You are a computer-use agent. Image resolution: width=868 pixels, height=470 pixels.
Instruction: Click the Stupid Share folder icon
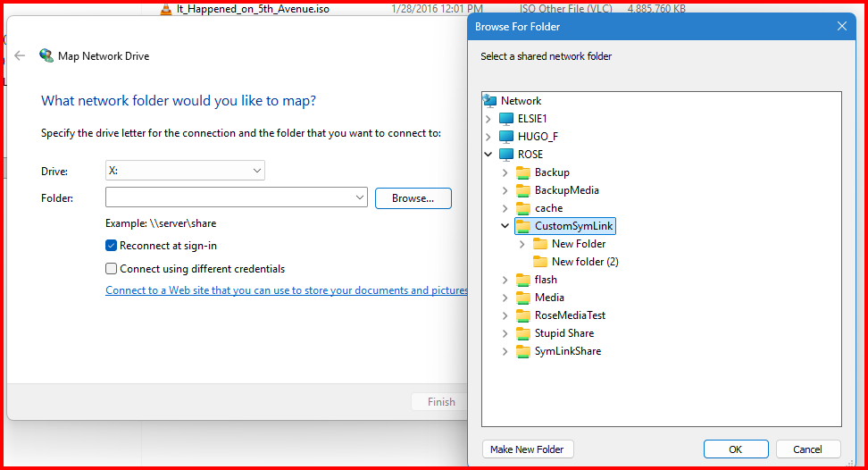[x=523, y=333]
